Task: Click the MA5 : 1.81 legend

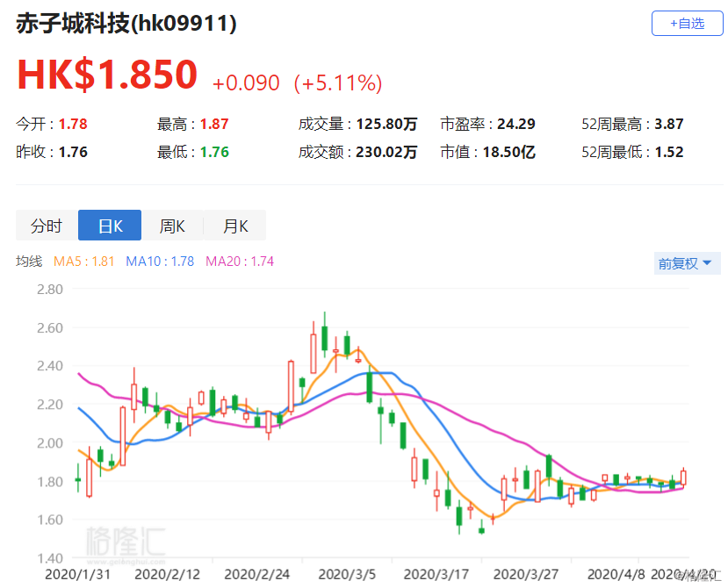Action: tap(84, 262)
